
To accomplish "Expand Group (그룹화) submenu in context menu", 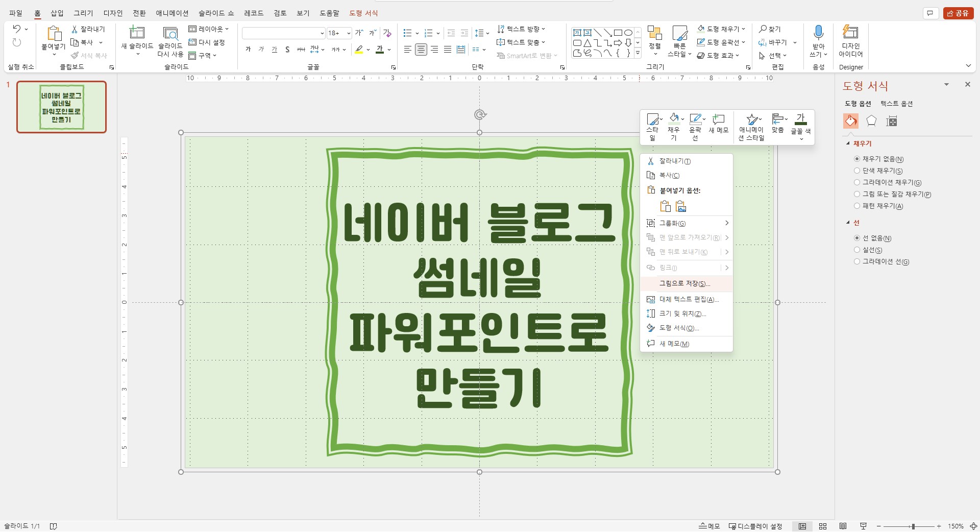I will pyautogui.click(x=687, y=223).
